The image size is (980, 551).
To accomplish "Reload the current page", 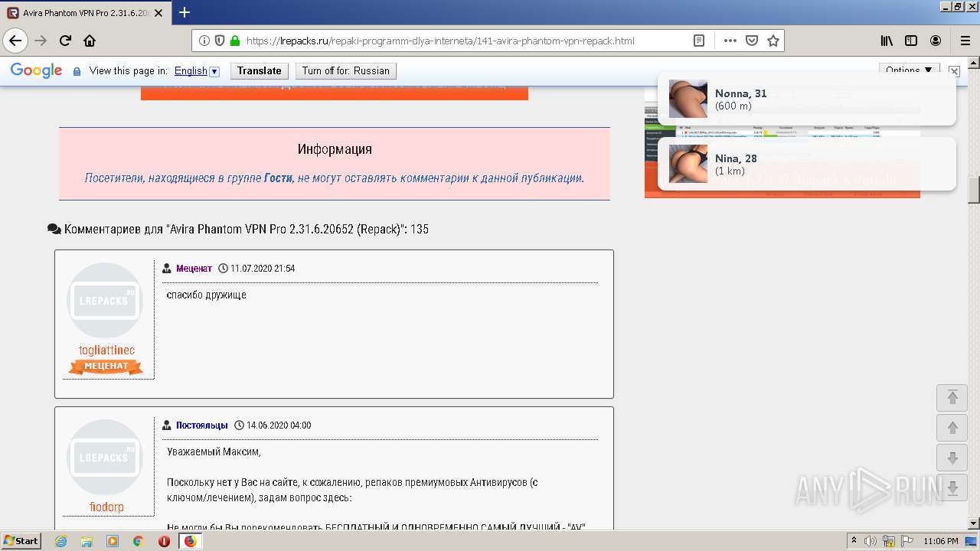I will tap(65, 41).
